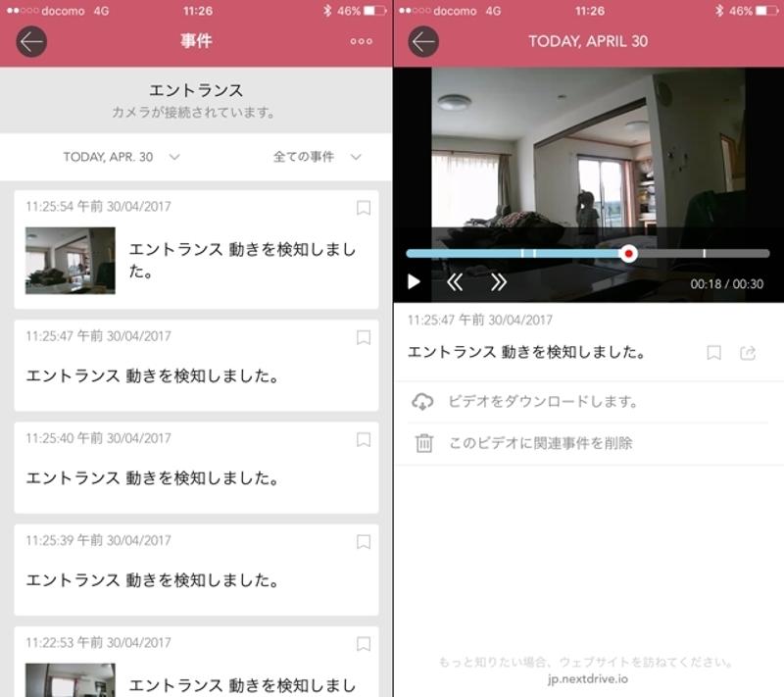Rewind the video with the double-left arrows
Viewport: 784px width, 697px height.
(455, 282)
